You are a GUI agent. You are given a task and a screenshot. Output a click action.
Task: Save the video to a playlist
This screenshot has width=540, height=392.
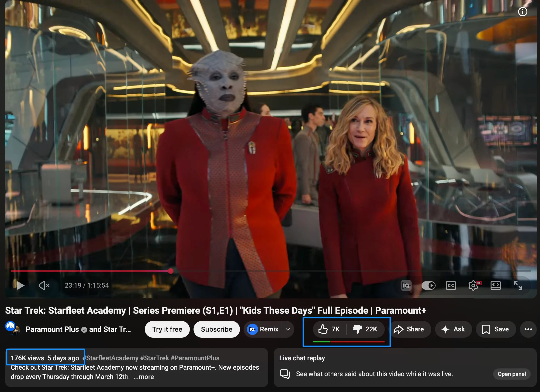pos(495,329)
